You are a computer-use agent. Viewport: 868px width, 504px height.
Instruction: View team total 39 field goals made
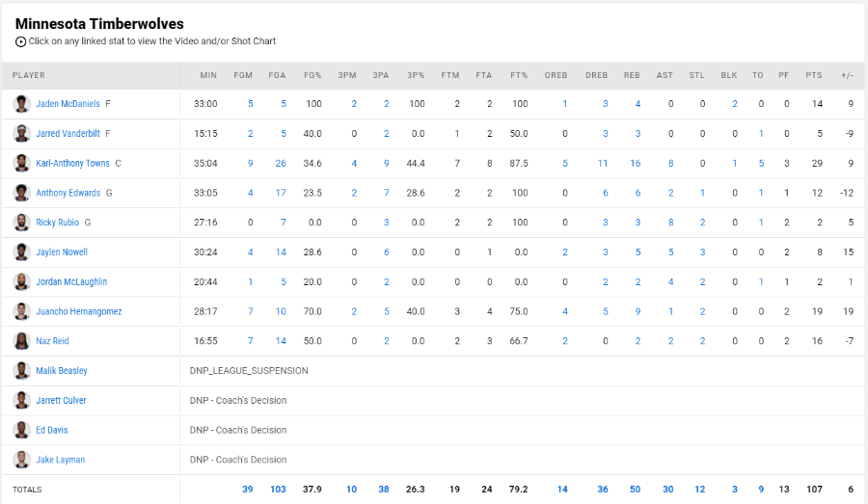(248, 489)
